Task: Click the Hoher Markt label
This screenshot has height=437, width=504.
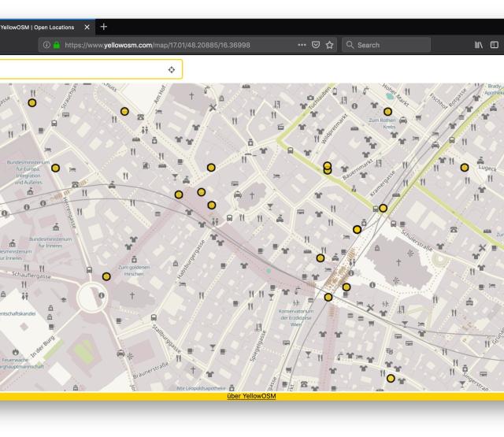Action: (396, 95)
